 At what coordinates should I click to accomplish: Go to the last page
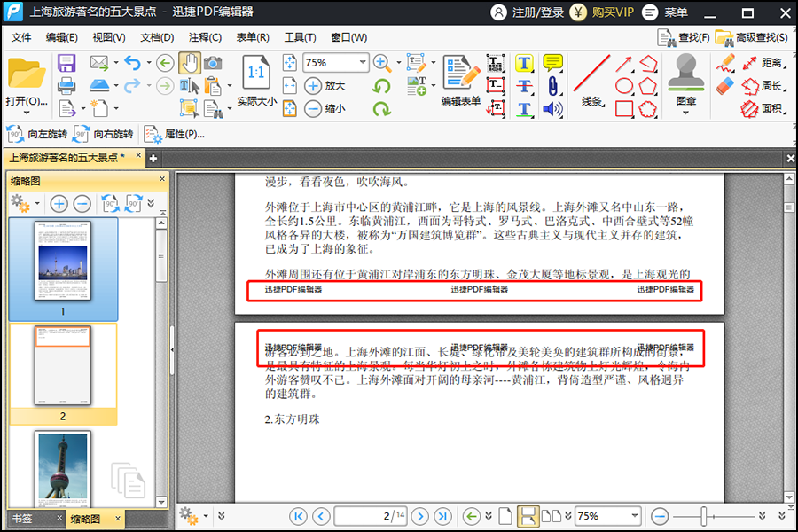[442, 516]
